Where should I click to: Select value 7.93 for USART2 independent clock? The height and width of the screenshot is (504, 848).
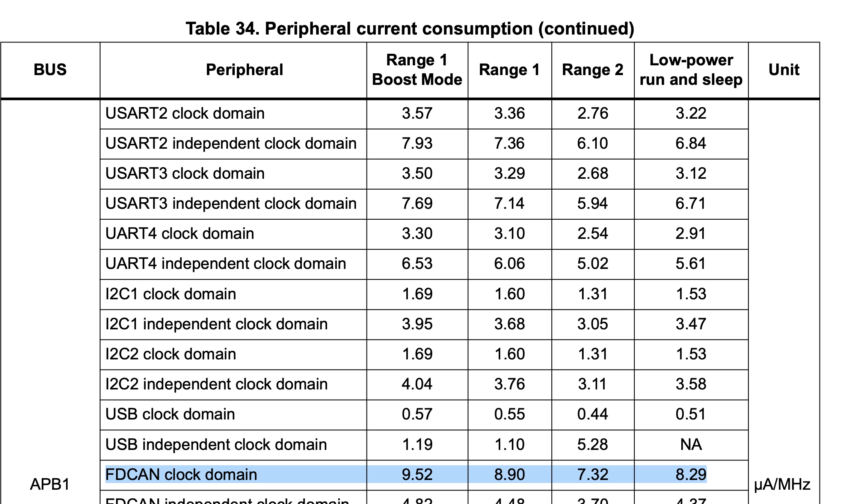coord(417,143)
